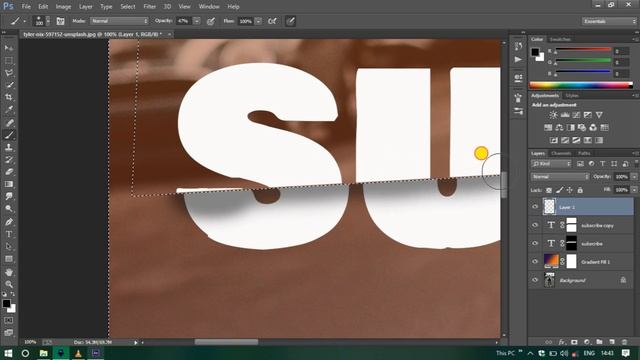The image size is (640, 360).
Task: Open the brush Opacity slider arrow
Action: click(x=196, y=21)
